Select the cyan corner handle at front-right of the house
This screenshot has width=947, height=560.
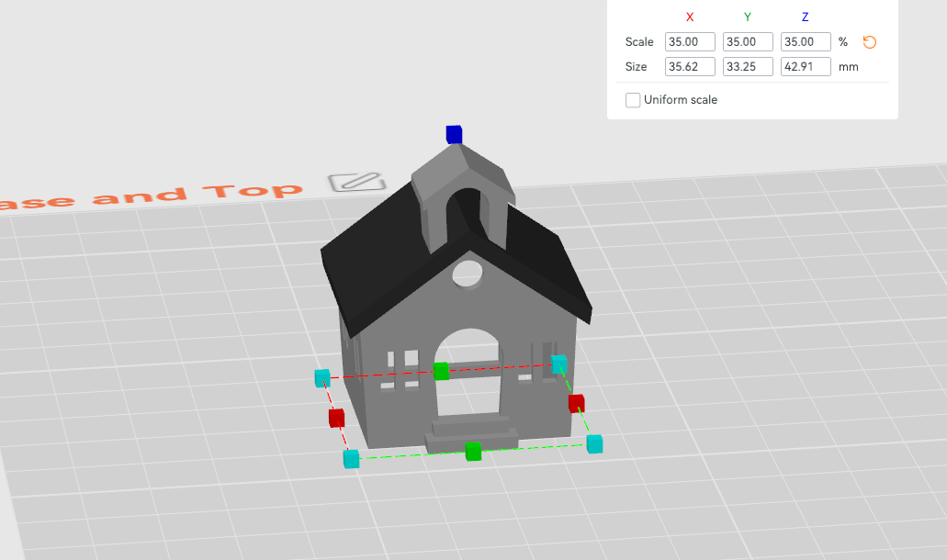pos(594,443)
